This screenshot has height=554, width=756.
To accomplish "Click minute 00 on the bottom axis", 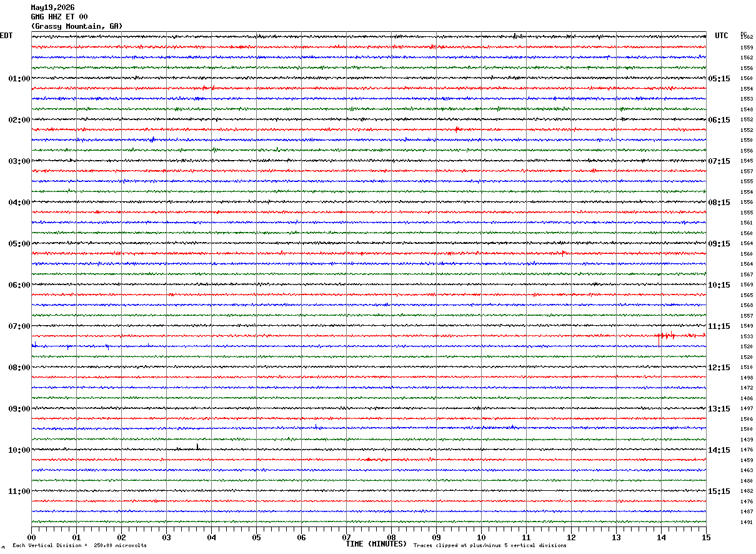I will 32,537.
